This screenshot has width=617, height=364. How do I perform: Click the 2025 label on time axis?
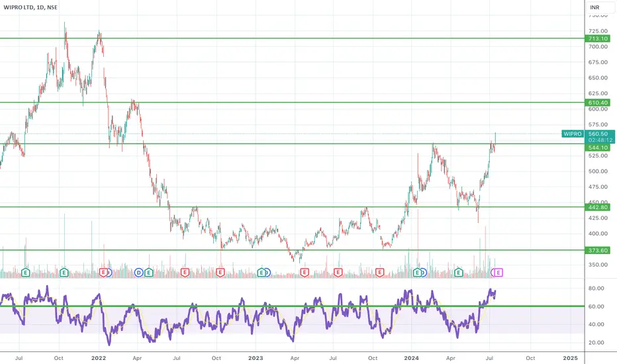tap(570, 358)
